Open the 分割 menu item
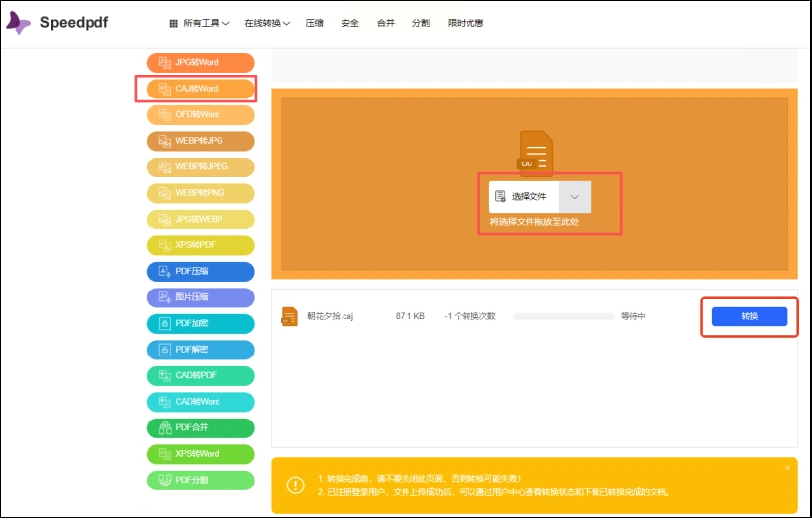Image resolution: width=812 pixels, height=518 pixels. 421,23
